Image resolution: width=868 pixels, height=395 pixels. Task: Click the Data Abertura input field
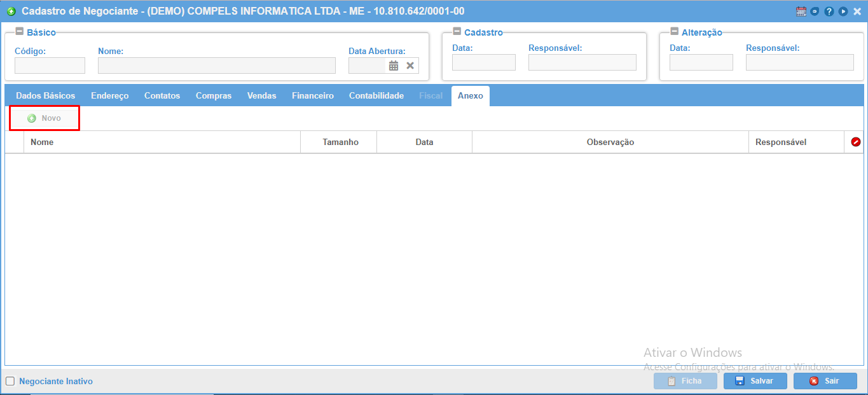[368, 66]
